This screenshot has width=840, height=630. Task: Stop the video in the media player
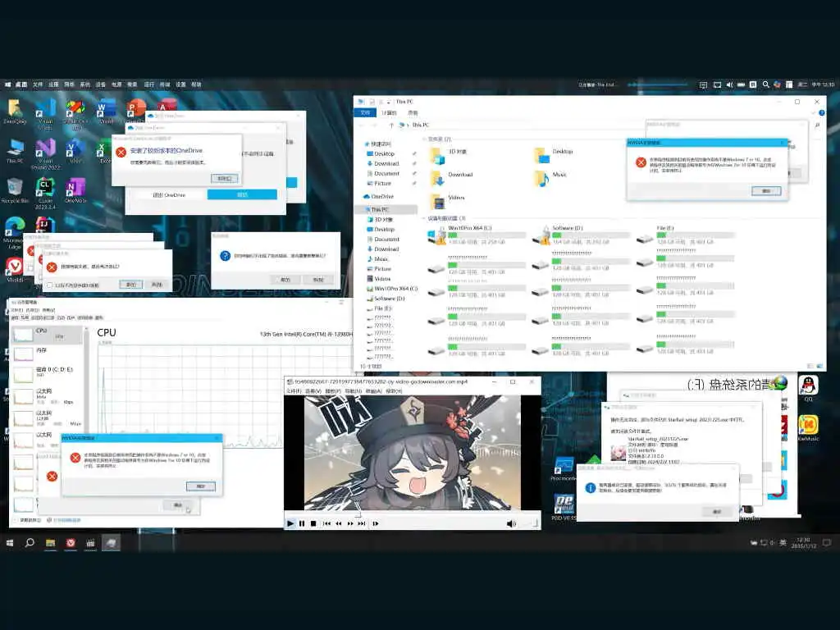pos(313,523)
